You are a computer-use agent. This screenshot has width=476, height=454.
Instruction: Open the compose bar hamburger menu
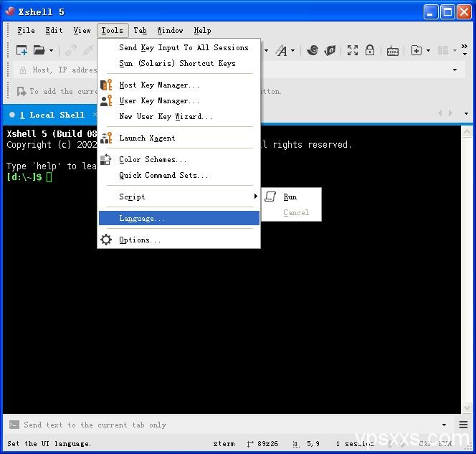click(463, 425)
